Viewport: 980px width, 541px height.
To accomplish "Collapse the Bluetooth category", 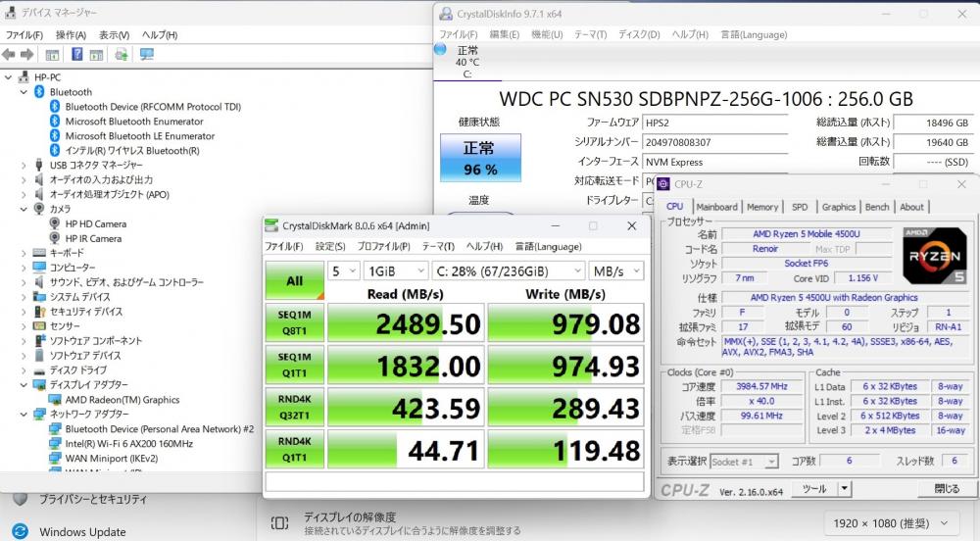I will pyautogui.click(x=24, y=92).
